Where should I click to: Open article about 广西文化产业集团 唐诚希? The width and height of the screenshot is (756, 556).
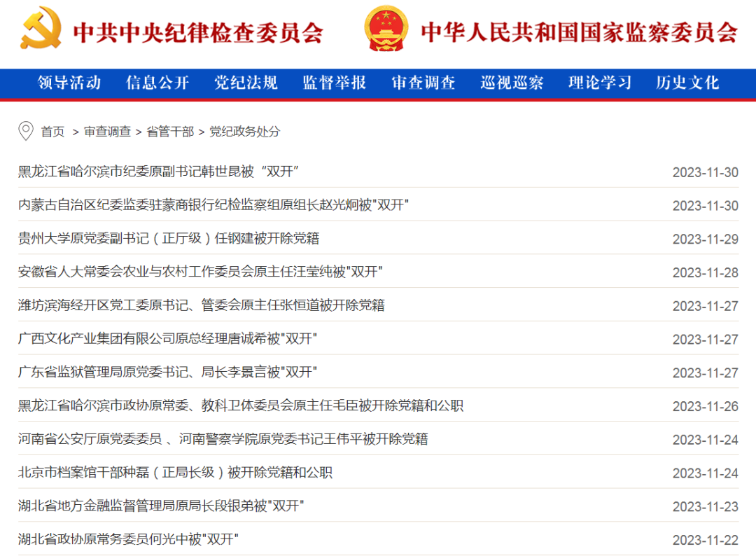(x=167, y=338)
